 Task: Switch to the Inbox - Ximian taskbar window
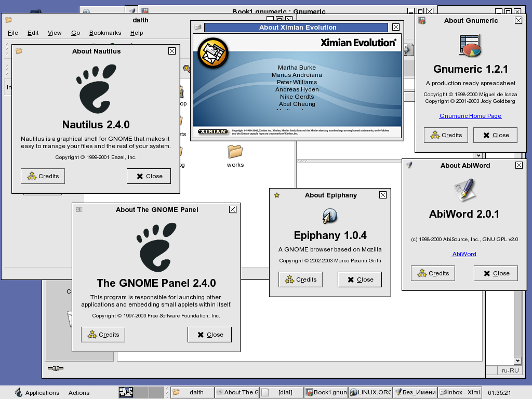[460, 392]
